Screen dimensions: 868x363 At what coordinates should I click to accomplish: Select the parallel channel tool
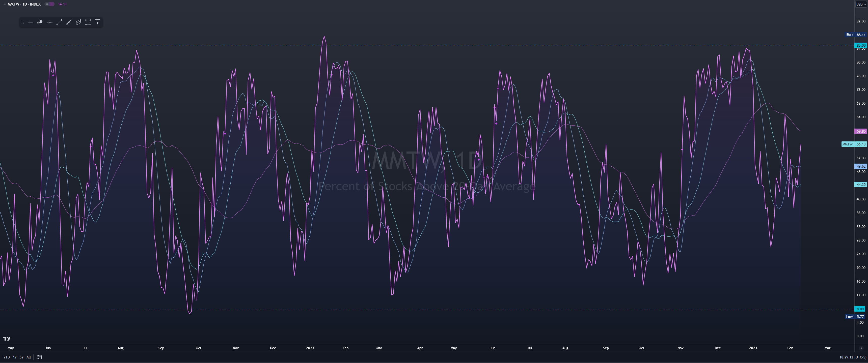78,22
